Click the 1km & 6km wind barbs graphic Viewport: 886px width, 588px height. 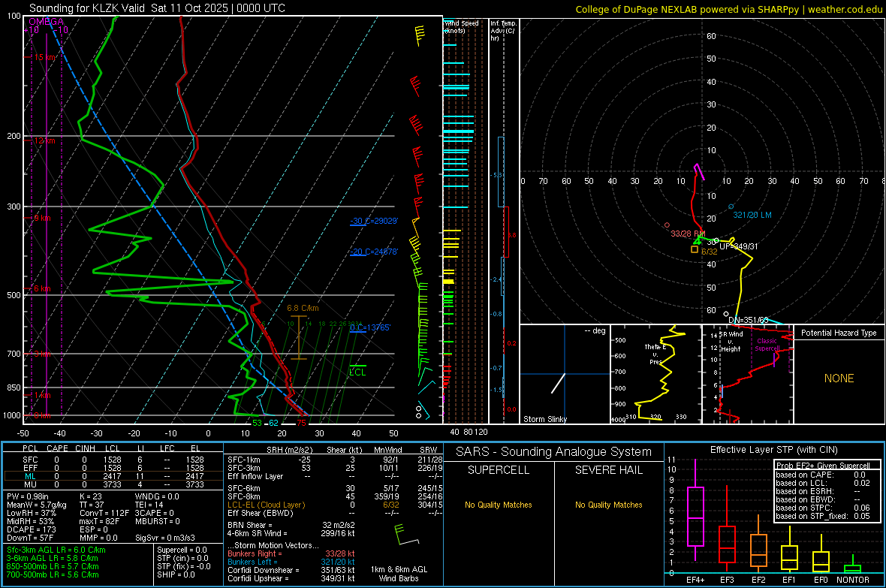coord(406,535)
